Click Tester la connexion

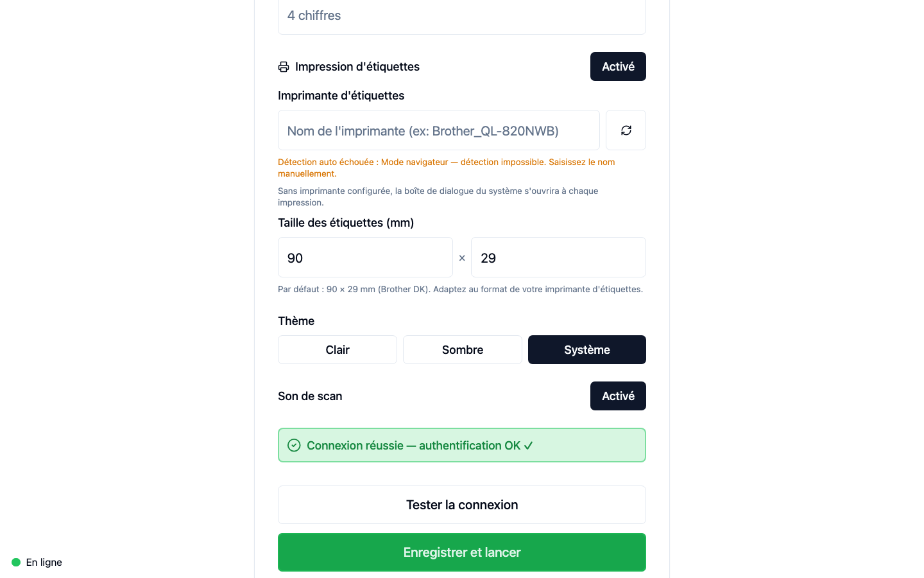tap(462, 505)
